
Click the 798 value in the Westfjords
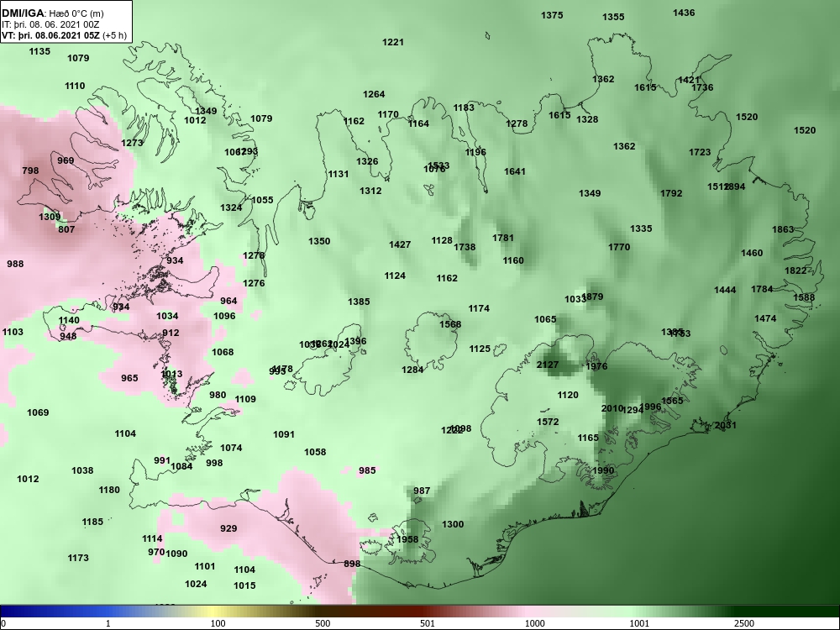30,171
